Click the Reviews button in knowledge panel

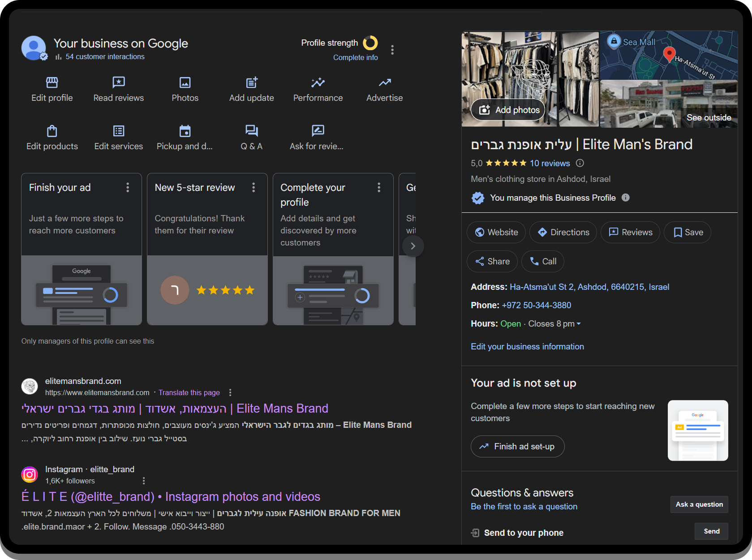(630, 233)
